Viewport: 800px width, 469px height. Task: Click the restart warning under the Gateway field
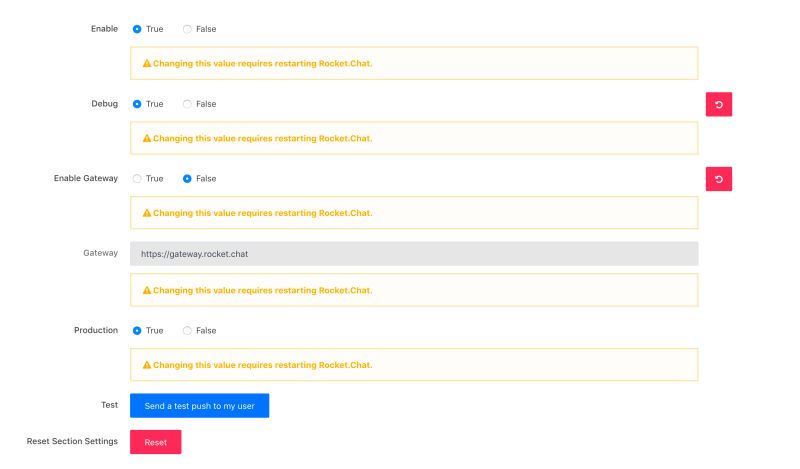click(414, 290)
